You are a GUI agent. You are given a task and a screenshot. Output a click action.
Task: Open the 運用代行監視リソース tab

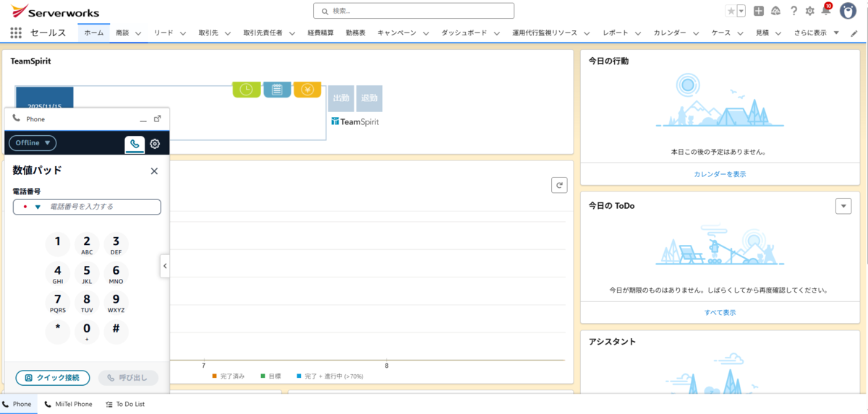pyautogui.click(x=545, y=33)
